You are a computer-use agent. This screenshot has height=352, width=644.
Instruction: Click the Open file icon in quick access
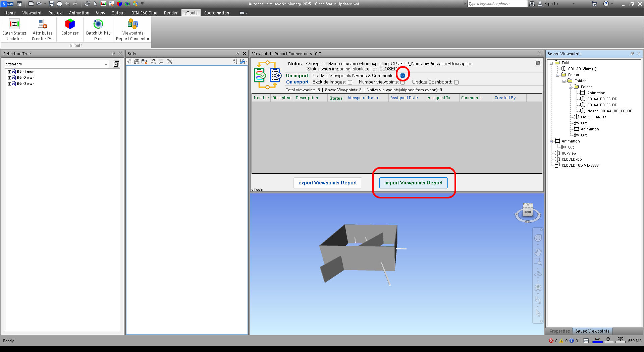[x=39, y=4]
